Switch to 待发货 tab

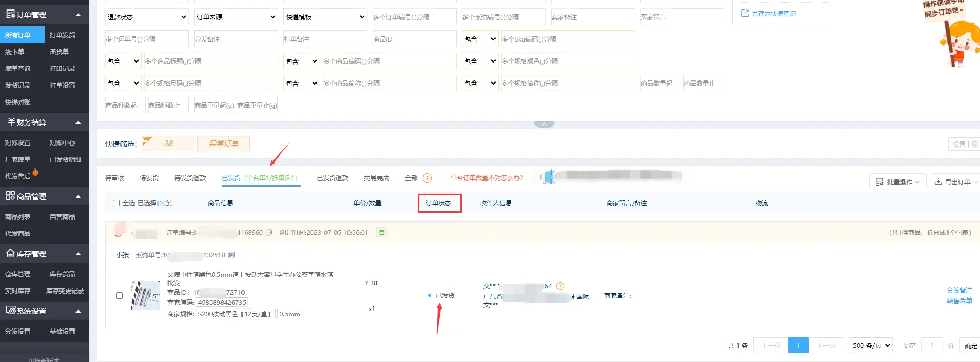(x=149, y=178)
